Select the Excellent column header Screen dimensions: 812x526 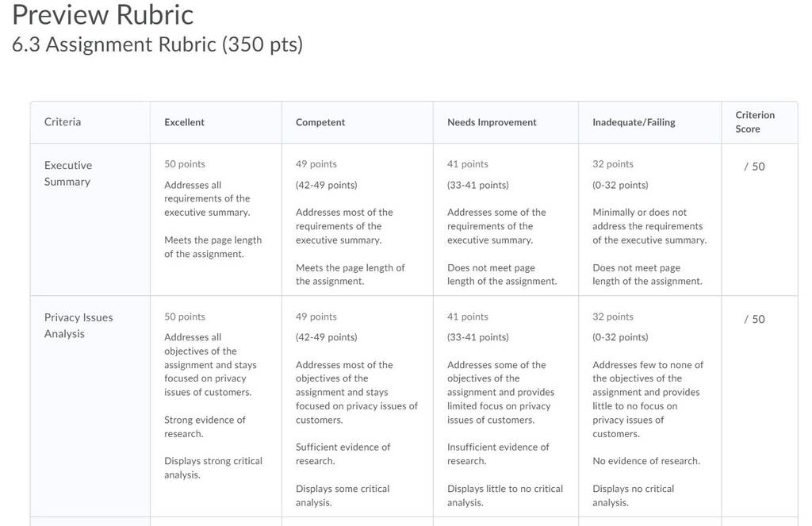[184, 122]
